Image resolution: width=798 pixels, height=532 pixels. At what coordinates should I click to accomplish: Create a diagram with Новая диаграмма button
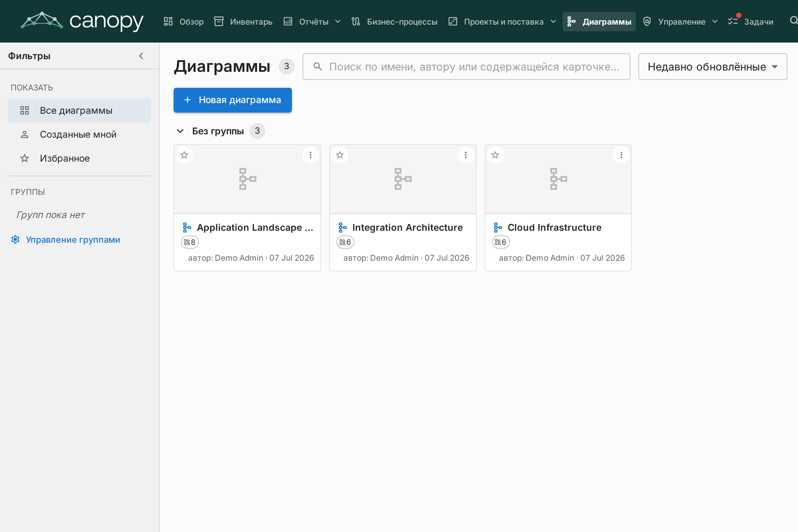233,100
